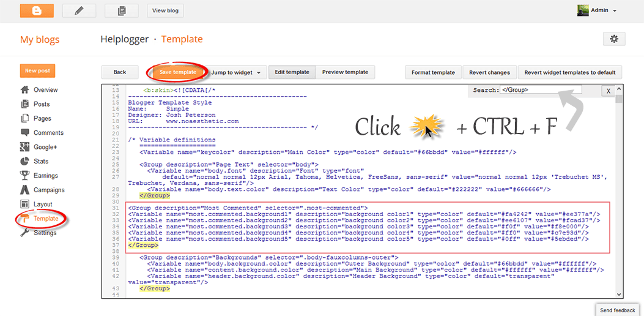
Task: Click the most.commented.background1 variable line
Action: (x=365, y=214)
